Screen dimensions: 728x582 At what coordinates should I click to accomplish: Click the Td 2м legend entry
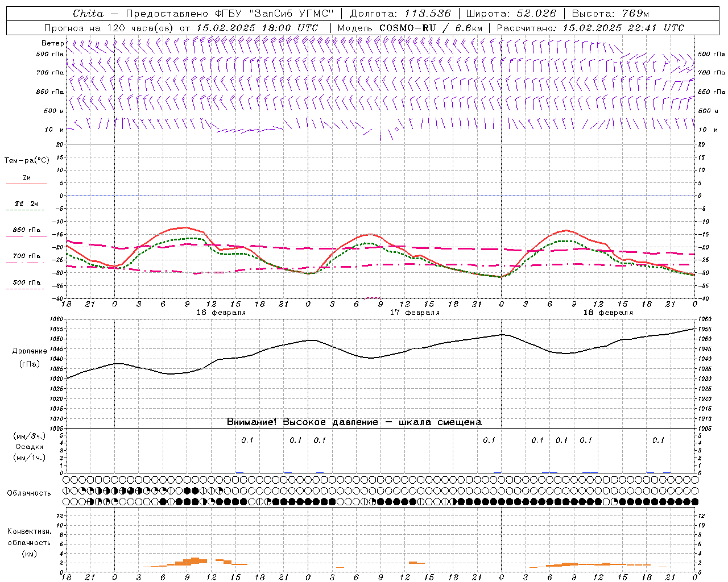pyautogui.click(x=26, y=203)
